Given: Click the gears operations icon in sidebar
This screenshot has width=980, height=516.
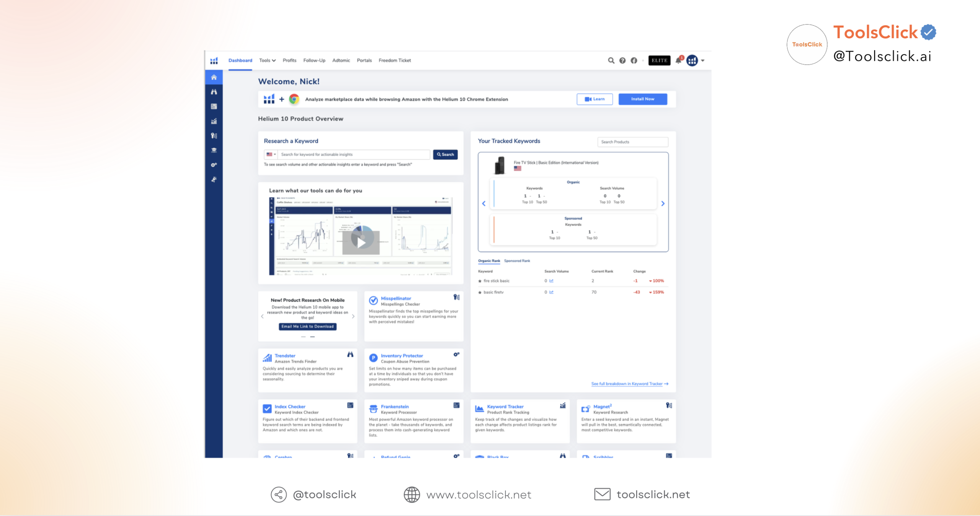Looking at the screenshot, I should [214, 165].
